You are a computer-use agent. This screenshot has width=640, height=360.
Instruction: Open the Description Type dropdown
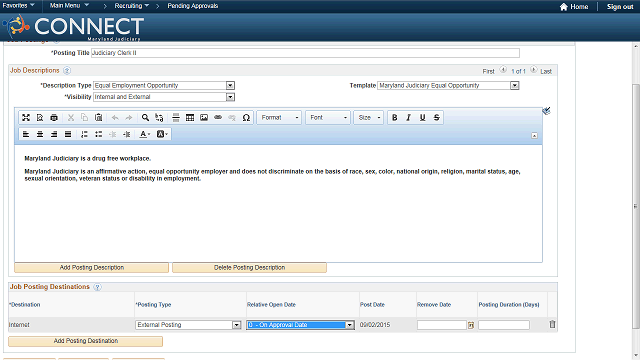pyautogui.click(x=230, y=85)
